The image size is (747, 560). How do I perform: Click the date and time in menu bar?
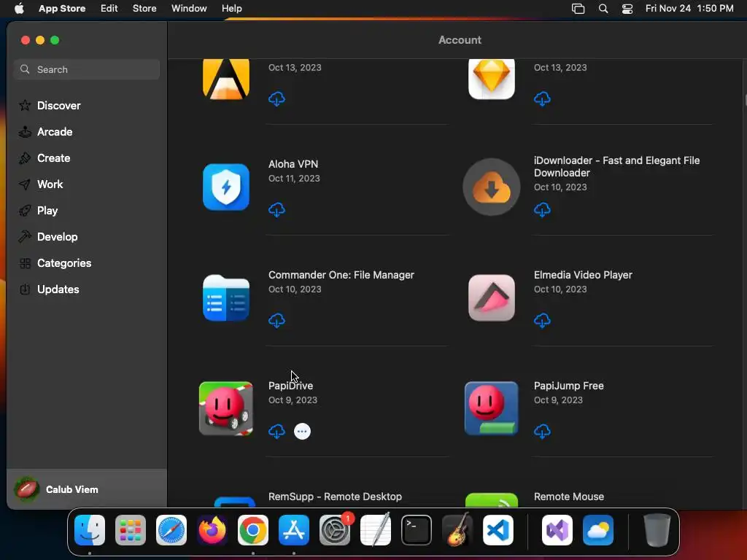coord(689,9)
